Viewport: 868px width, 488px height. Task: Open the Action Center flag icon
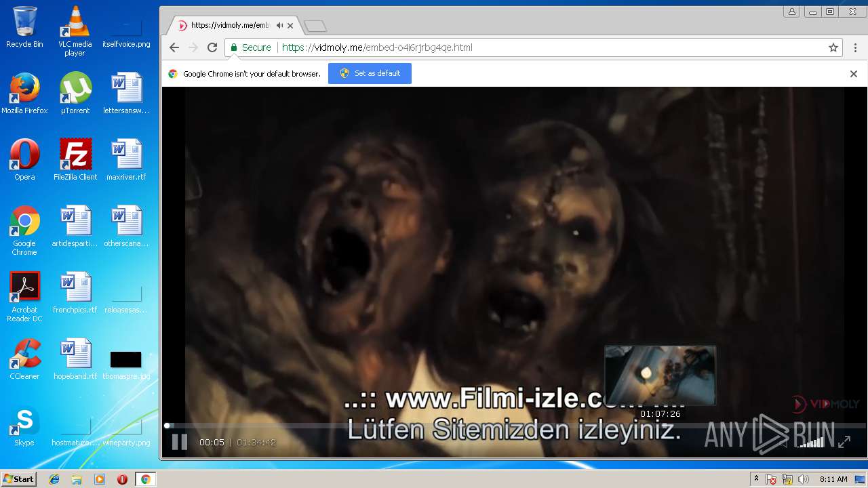(x=771, y=479)
